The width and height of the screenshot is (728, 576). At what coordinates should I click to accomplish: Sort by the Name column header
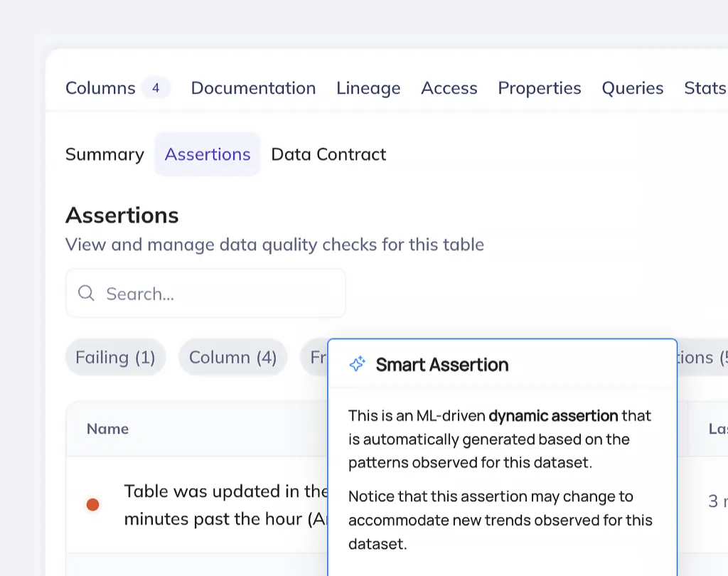[107, 429]
